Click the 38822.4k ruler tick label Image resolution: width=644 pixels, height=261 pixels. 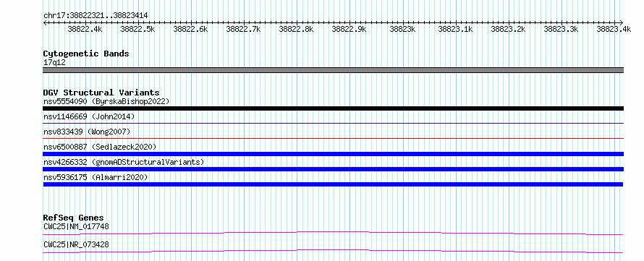pos(85,29)
